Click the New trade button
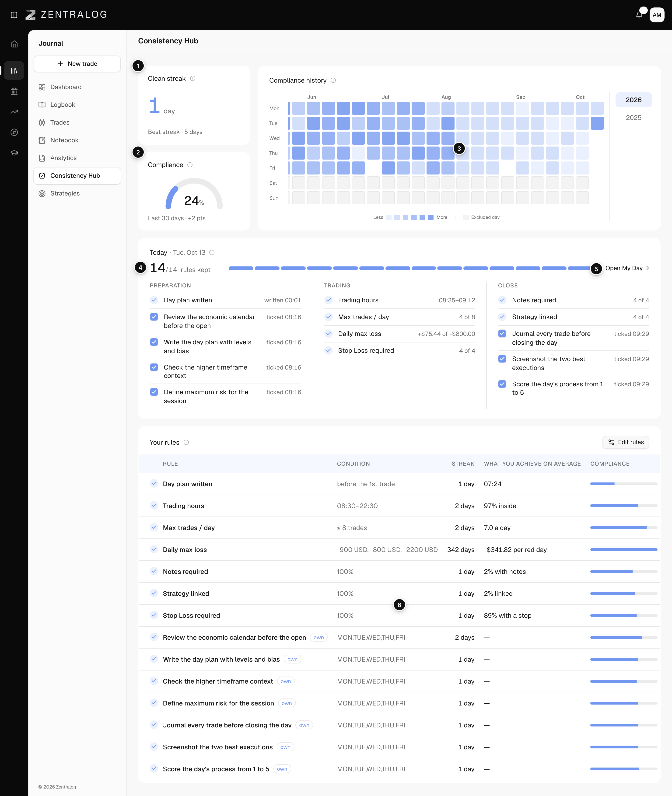 coord(77,64)
